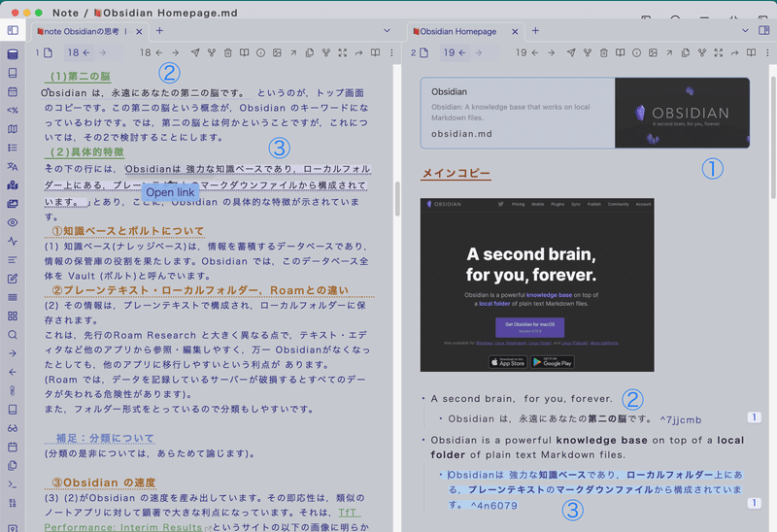Viewport: 777px width, 532px height.
Task: Click bullet 'A second brain, for you, forever.'
Action: [522, 399]
